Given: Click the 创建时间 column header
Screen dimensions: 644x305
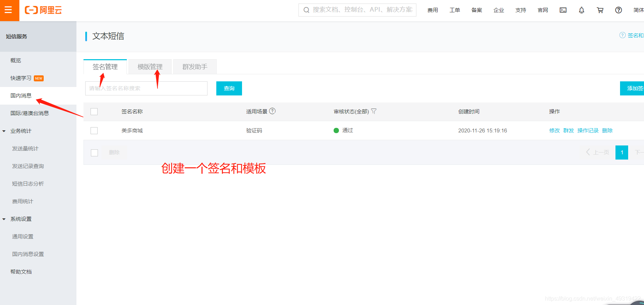Looking at the screenshot, I should 469,112.
